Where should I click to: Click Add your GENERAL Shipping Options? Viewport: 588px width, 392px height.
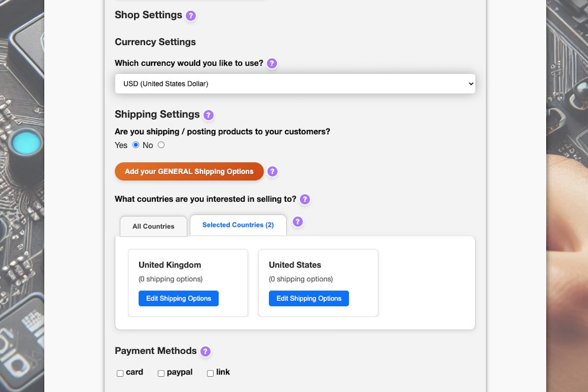pyautogui.click(x=189, y=171)
